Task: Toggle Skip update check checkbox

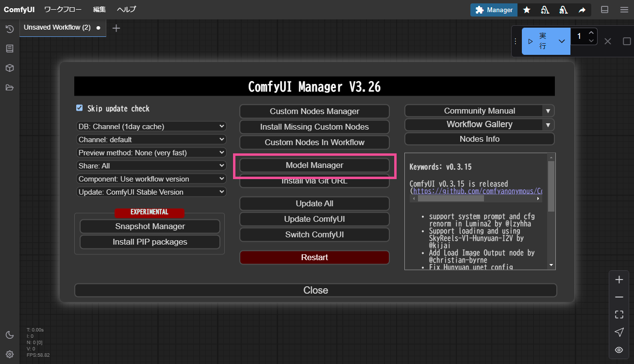Action: point(80,108)
